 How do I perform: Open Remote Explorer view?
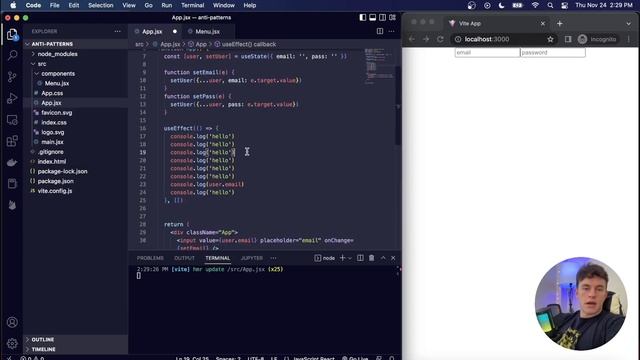coord(12,120)
